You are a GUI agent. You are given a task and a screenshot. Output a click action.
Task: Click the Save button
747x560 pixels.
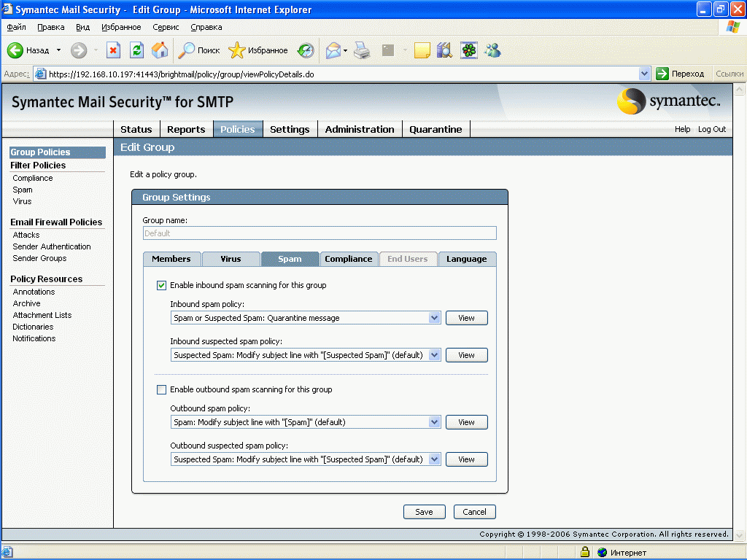(424, 511)
